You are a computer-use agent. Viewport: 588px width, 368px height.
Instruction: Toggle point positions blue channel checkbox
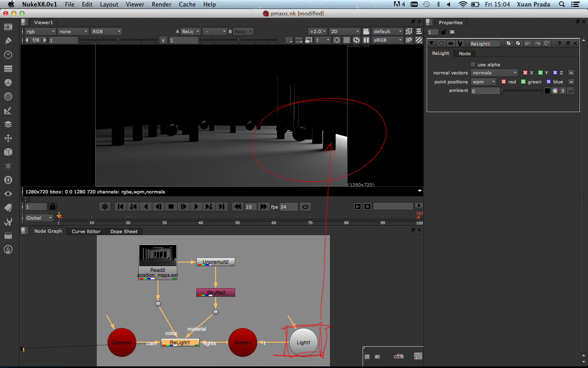[548, 82]
